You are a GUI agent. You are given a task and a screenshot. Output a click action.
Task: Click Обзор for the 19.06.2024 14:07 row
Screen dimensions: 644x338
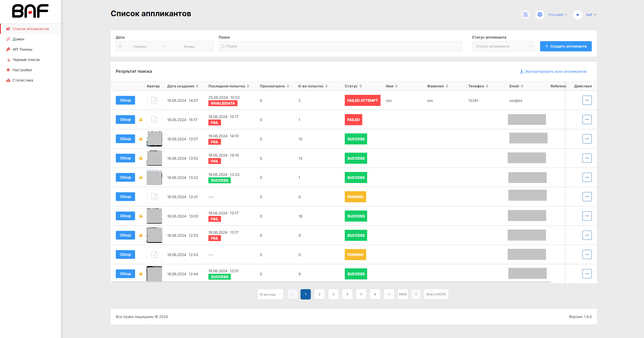pos(125,100)
